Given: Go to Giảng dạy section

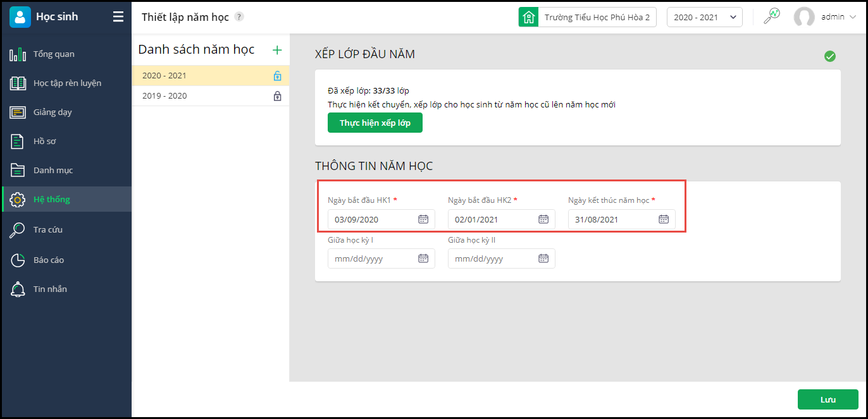Looking at the screenshot, I should pos(66,112).
